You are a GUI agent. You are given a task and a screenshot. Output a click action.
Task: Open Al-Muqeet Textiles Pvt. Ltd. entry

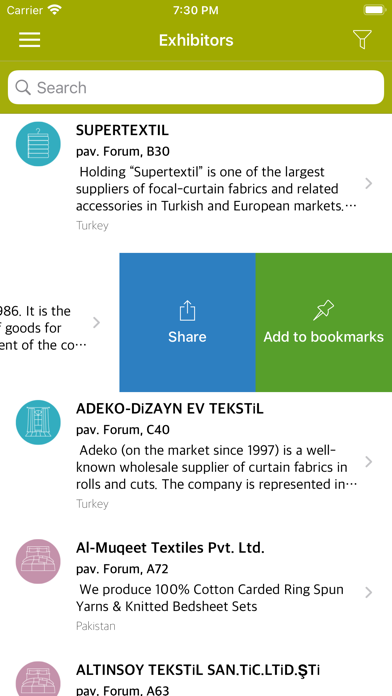point(196,587)
